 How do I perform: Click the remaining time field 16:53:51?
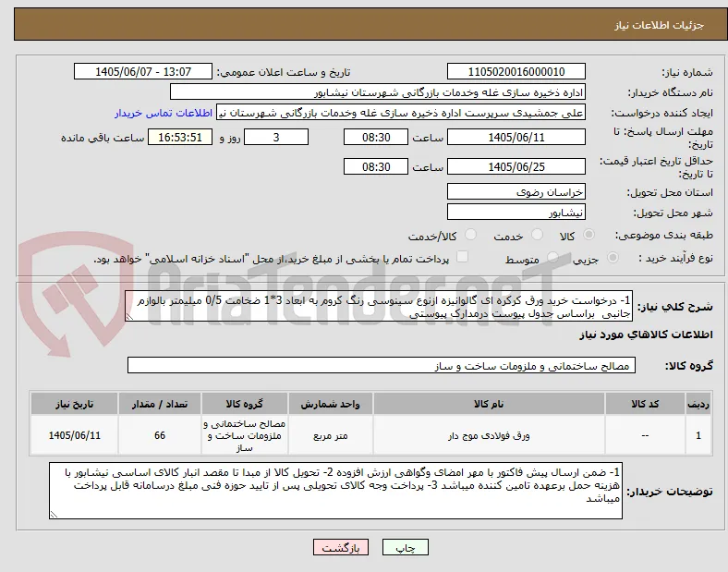coord(180,138)
